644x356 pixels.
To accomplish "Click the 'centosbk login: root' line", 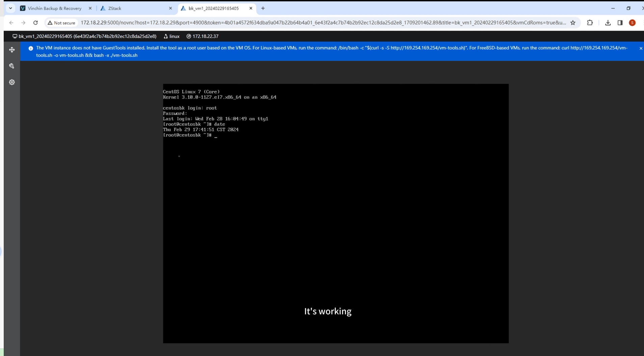I will pos(190,108).
